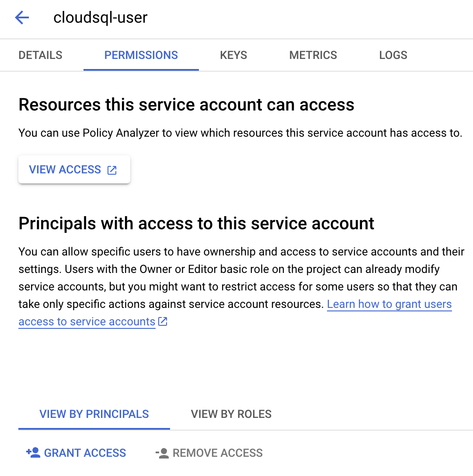Viewport: 473px width, 476px height.
Task: Click the cloudsql-user page title
Action: (x=101, y=17)
